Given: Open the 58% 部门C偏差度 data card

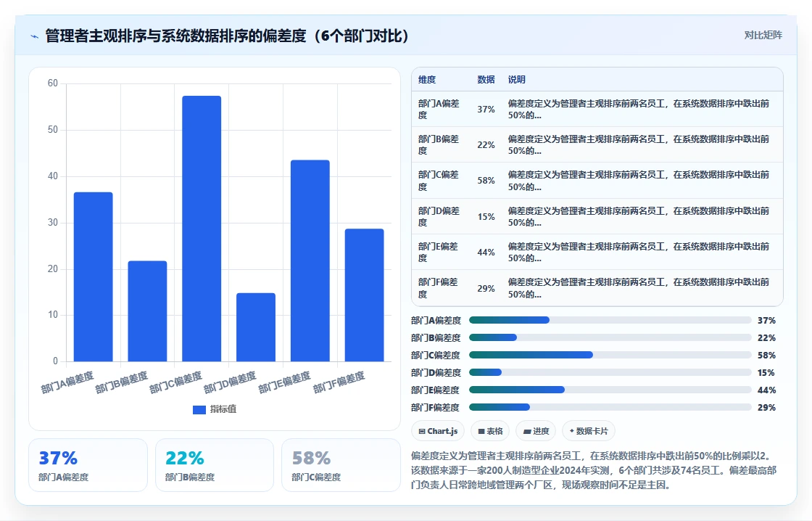Looking at the screenshot, I should coord(341,465).
